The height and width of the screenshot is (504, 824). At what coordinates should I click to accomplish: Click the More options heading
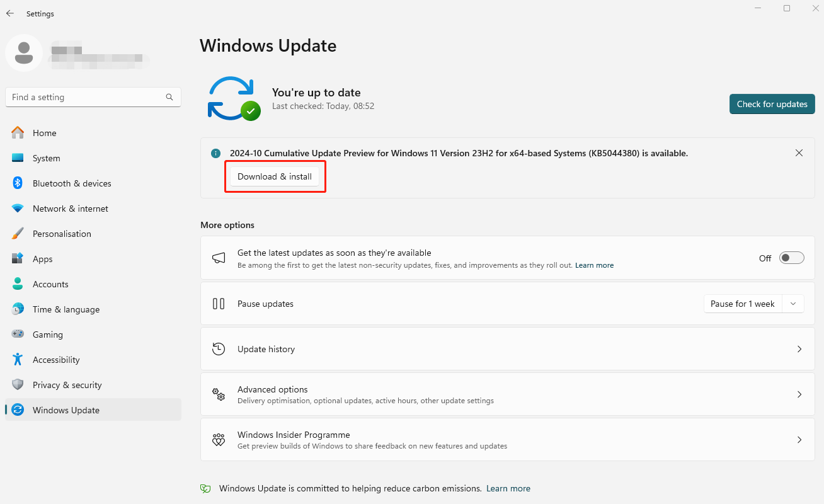(227, 225)
